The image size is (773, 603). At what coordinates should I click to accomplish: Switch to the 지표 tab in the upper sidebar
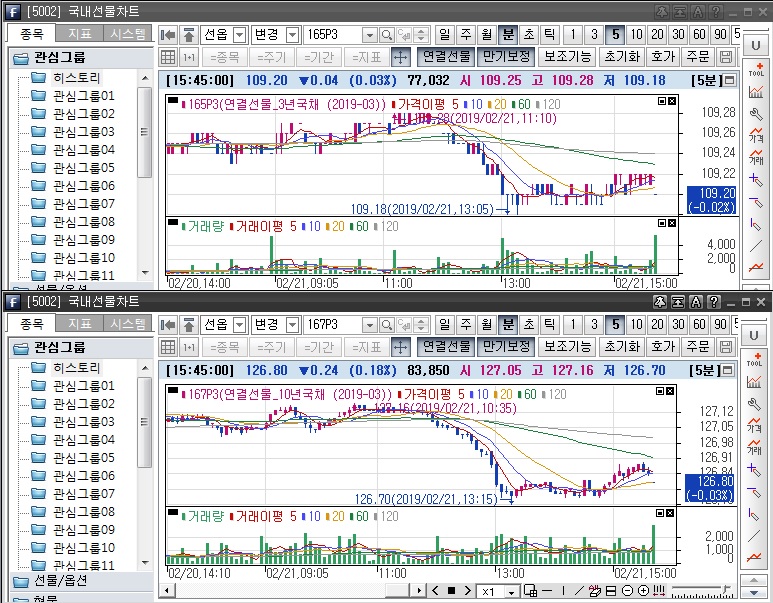coord(79,33)
